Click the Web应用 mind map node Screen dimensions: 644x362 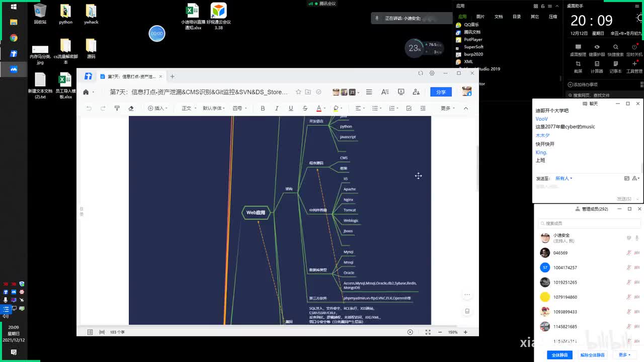point(256,213)
